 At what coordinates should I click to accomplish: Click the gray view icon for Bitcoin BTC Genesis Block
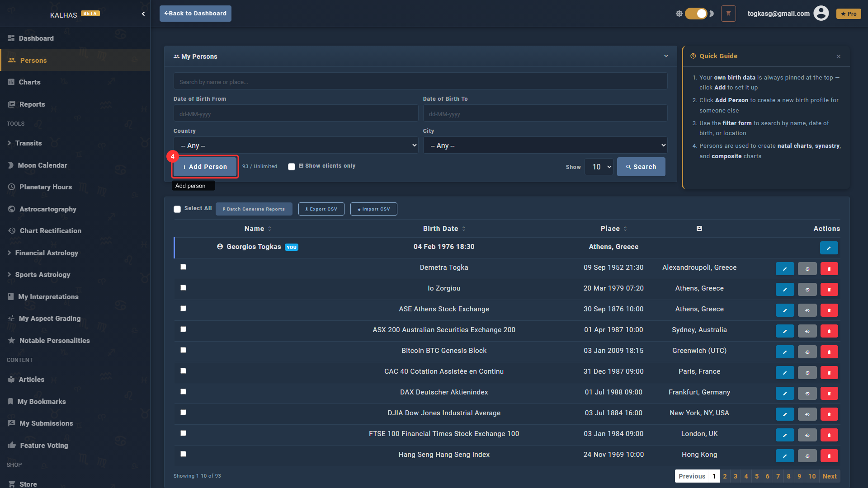tap(807, 352)
